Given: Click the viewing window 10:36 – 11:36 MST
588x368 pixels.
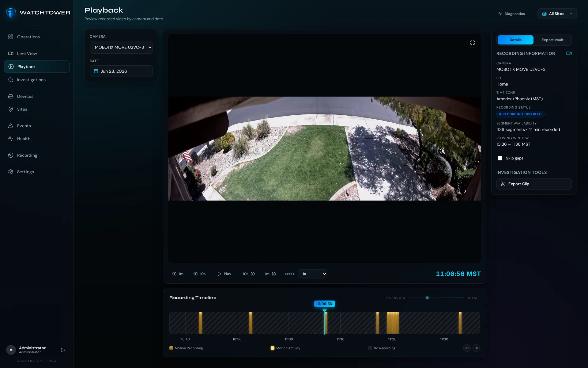Looking at the screenshot, I should click(513, 144).
